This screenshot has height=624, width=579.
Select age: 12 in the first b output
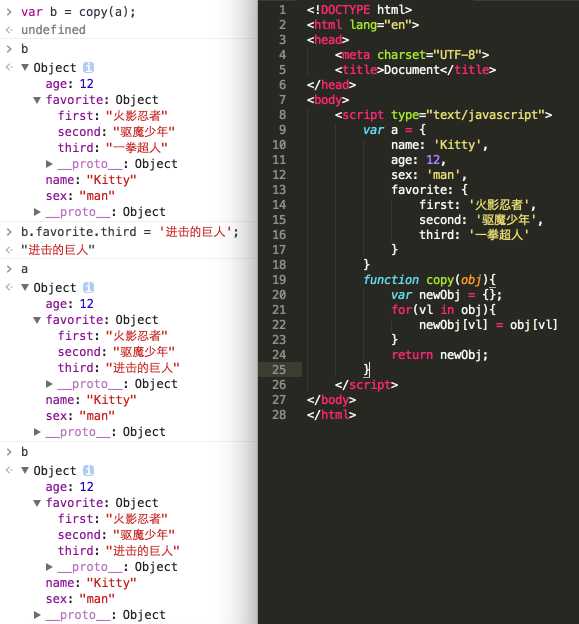[x=70, y=84]
